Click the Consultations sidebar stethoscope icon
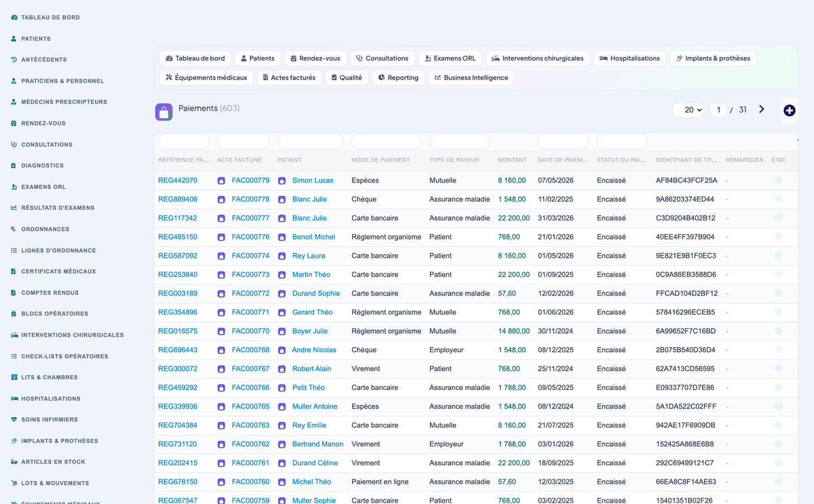Viewport: 814px width, 504px height. [x=14, y=144]
